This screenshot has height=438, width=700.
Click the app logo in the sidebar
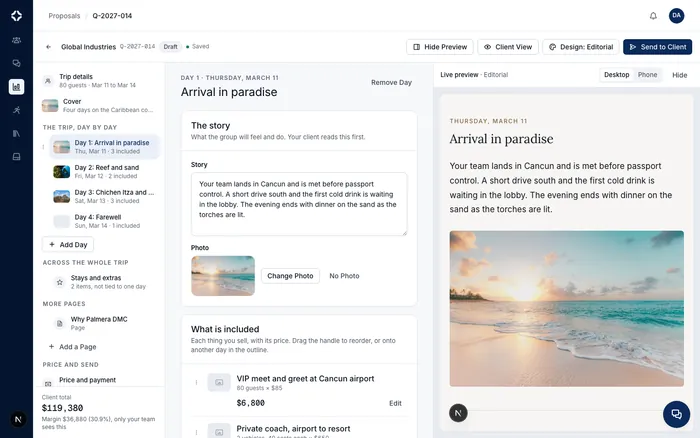[x=17, y=16]
